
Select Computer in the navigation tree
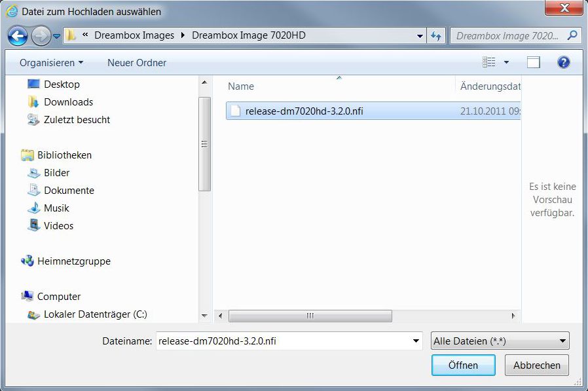coord(59,297)
